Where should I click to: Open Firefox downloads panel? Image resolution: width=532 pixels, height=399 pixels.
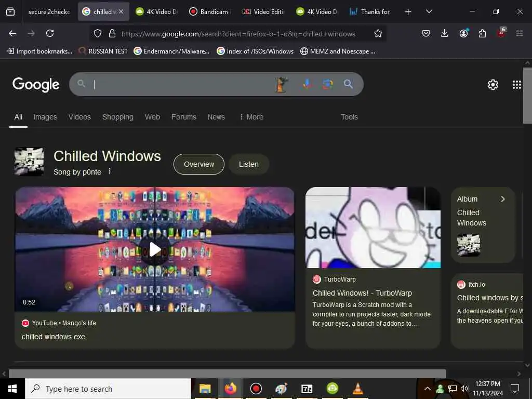point(445,33)
